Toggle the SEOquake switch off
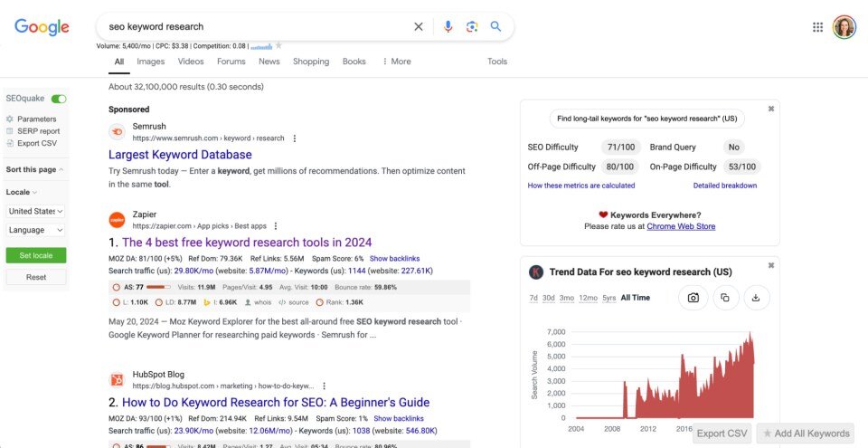The image size is (868, 448). tap(59, 99)
